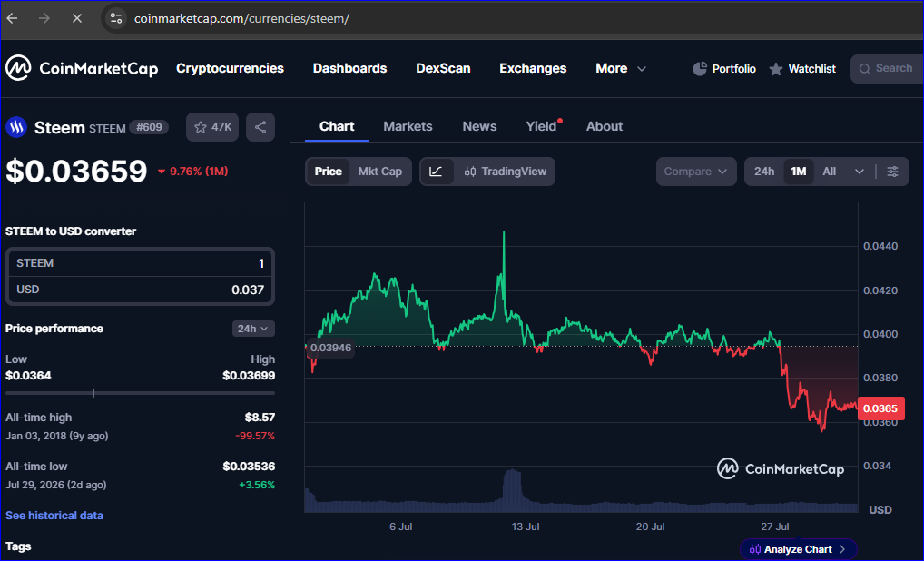Viewport: 924px width, 561px height.
Task: Expand the More menu in navigation
Action: (x=621, y=68)
